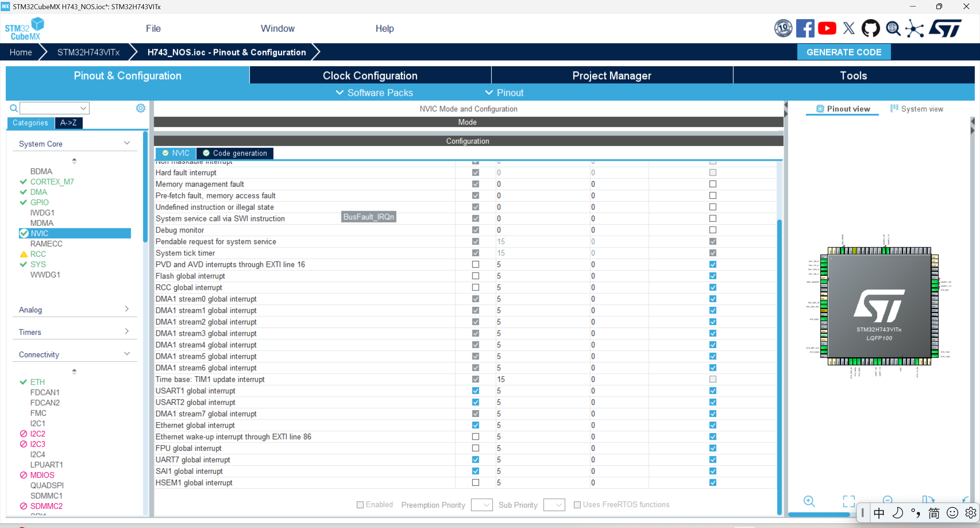Disable the Ethernet global interrupt checkbox

[x=475, y=425]
